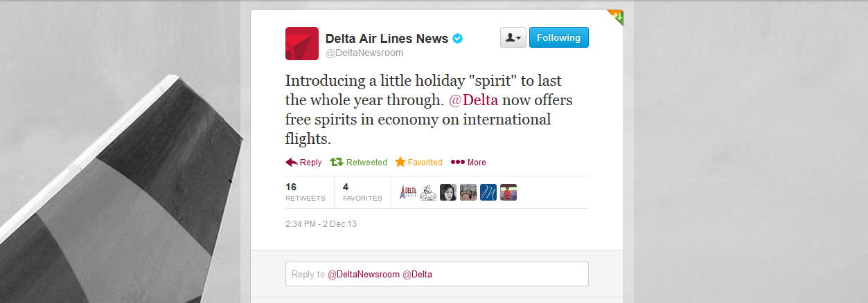Screen dimensions: 868x303
Task: Open the @DeltaNewsroom handle link
Action: [364, 53]
